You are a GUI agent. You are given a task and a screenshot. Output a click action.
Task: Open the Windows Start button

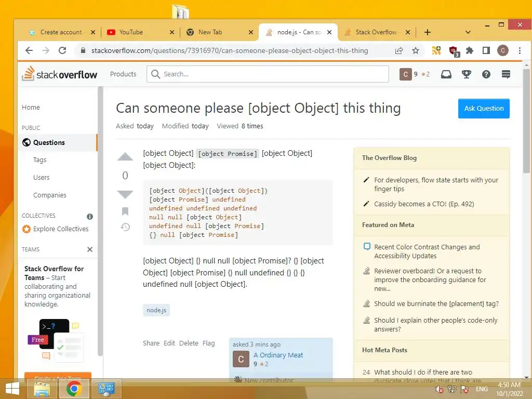[12, 389]
